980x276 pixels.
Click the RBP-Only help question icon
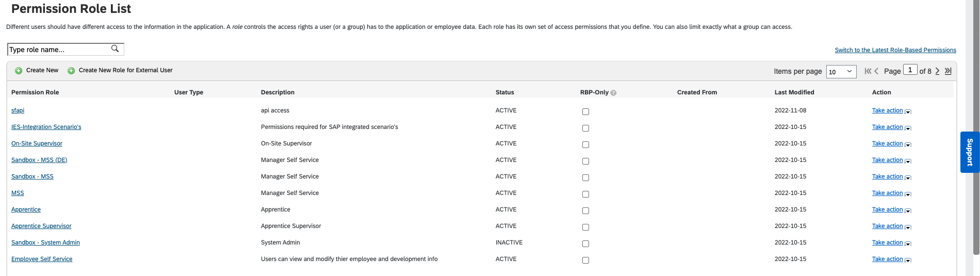click(613, 93)
